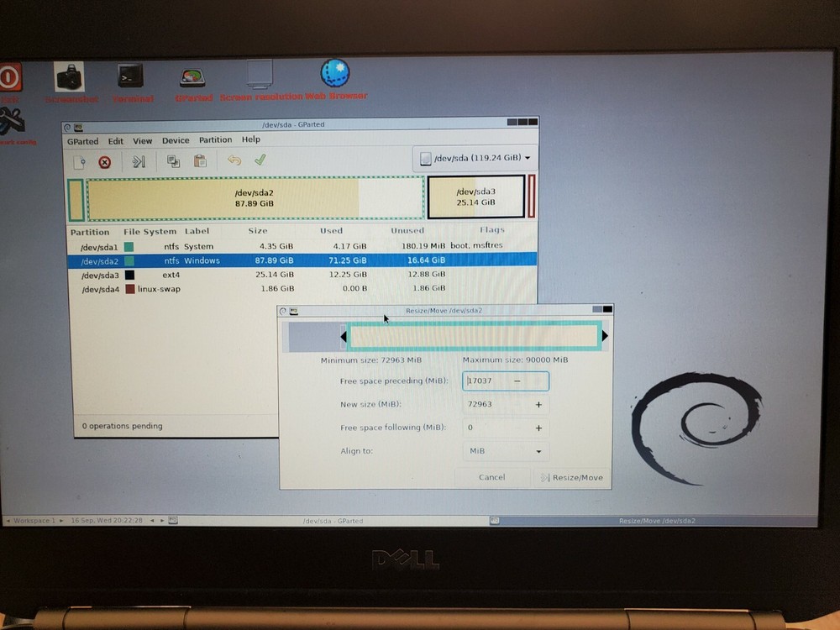Select the /dev/sda4 linux-swap partition row

click(302, 289)
